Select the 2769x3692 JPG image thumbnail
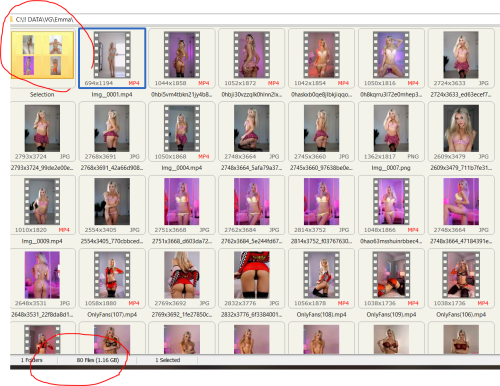Image resolution: width=500 pixels, height=386 pixels. point(182,275)
